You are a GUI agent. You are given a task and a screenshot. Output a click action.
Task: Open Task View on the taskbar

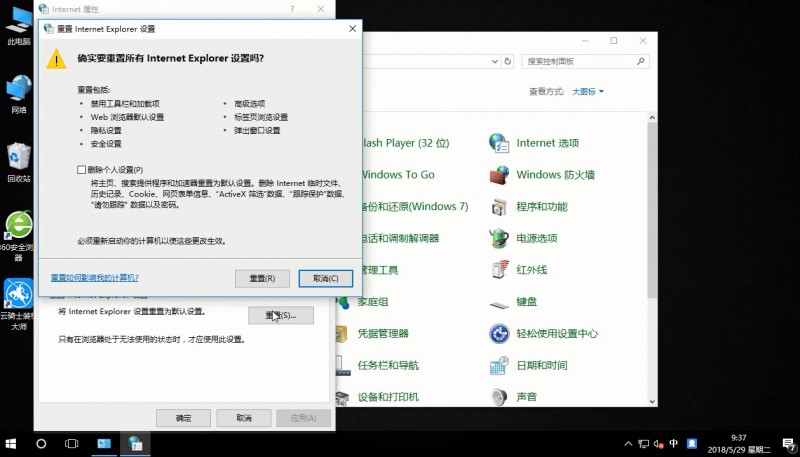(72, 444)
